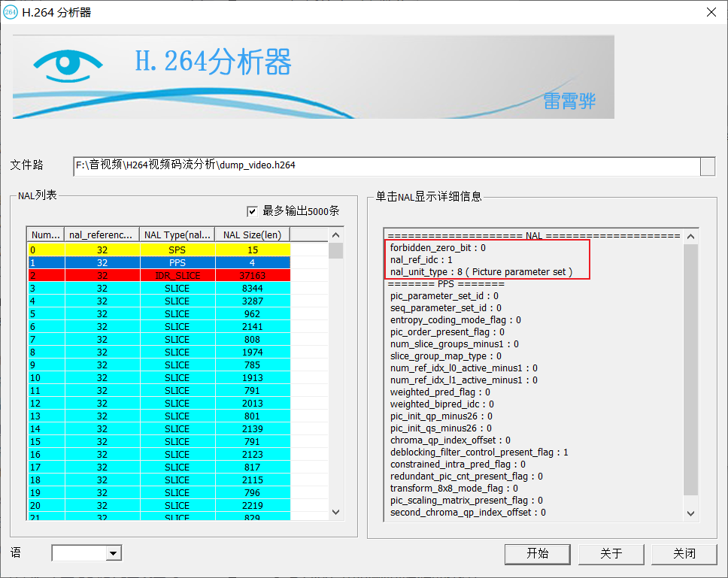The width and height of the screenshot is (728, 578).
Task: Open the language selection dropdown
Action: 112,552
